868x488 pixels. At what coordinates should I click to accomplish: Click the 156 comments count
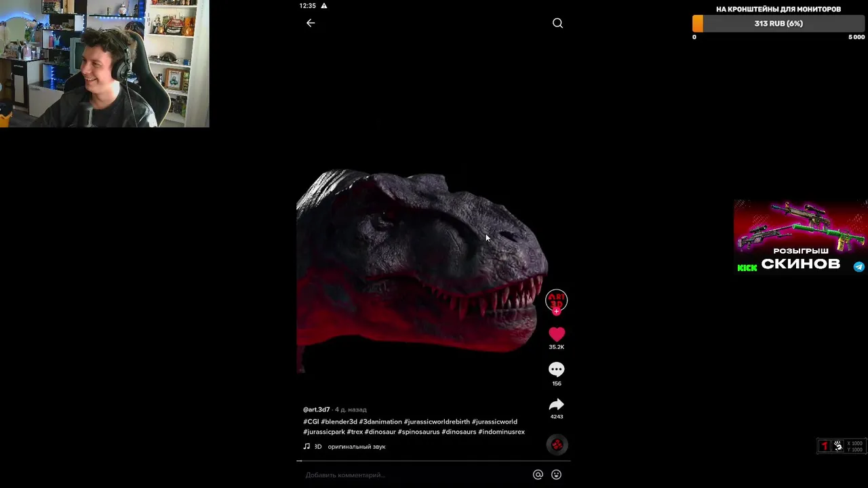(556, 384)
